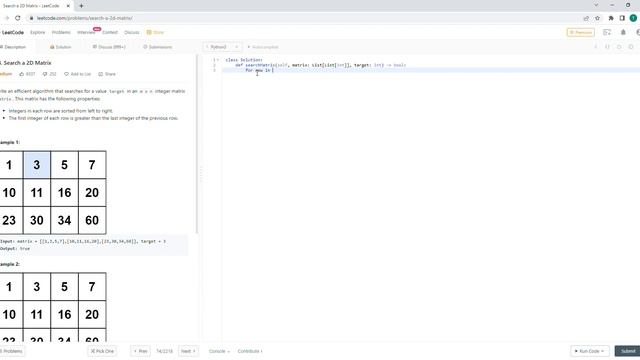Open the Discuss (999+) tab
This screenshot has height=360, width=640.
pyautogui.click(x=109, y=47)
